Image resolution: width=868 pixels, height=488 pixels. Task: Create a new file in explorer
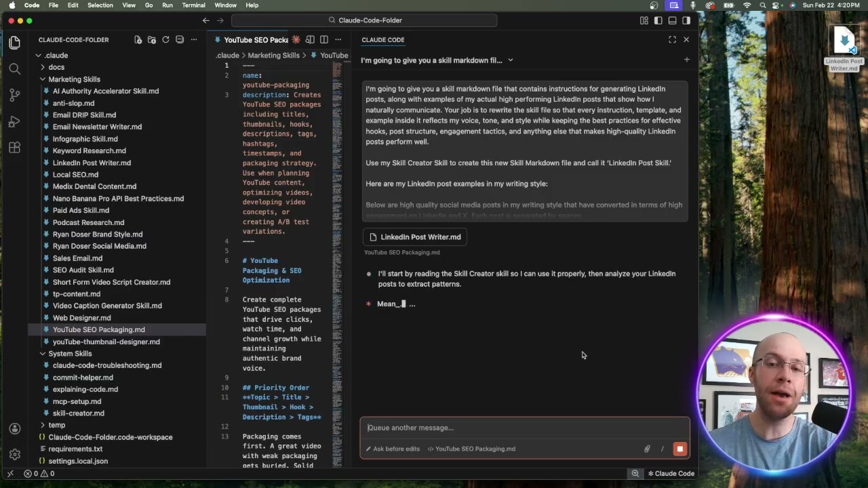[138, 40]
